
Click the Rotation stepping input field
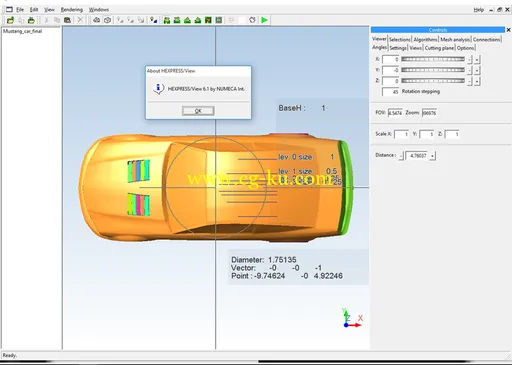tap(391, 92)
